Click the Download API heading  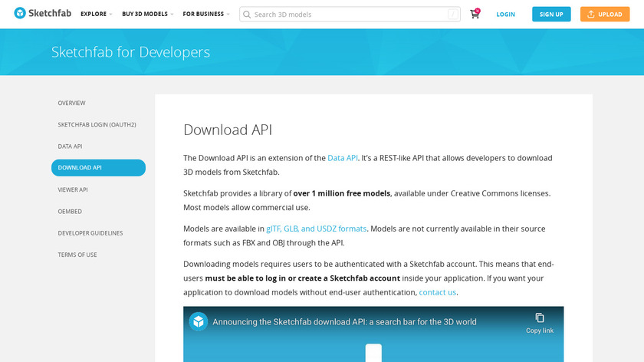tap(228, 130)
